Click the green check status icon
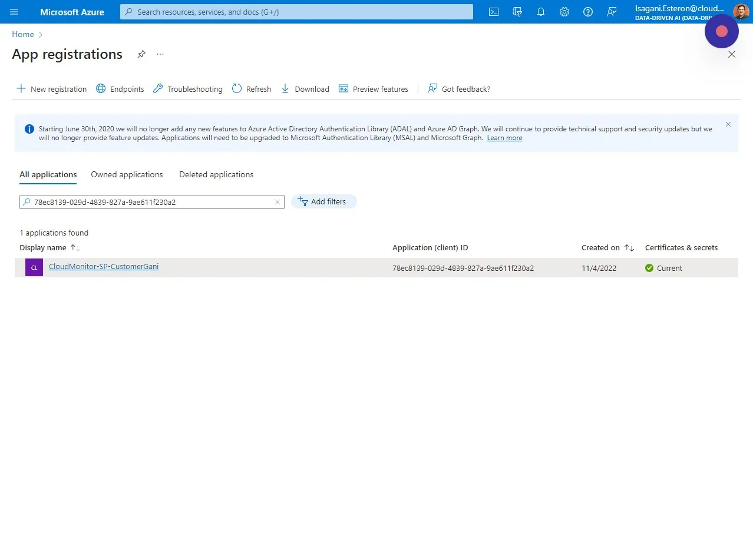The height and width of the screenshot is (560, 753). (649, 268)
